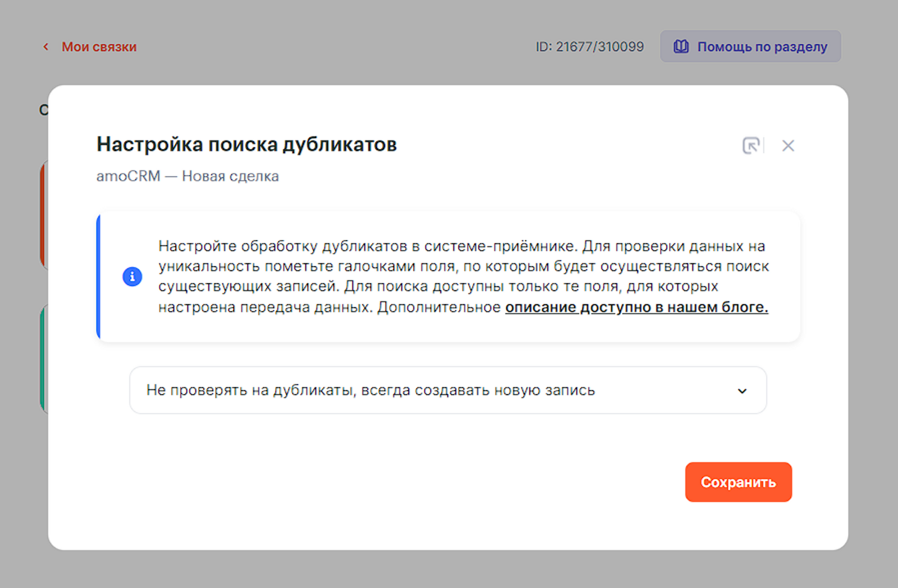This screenshot has height=588, width=898.
Task: Click the amoCRM — Новая сделка subtitle
Action: (187, 176)
